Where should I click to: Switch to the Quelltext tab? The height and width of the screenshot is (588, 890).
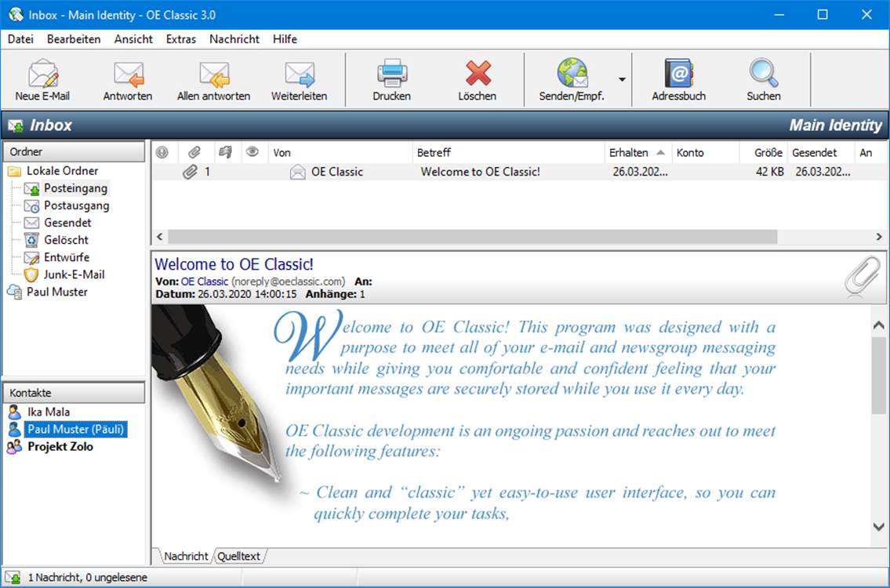(x=239, y=556)
